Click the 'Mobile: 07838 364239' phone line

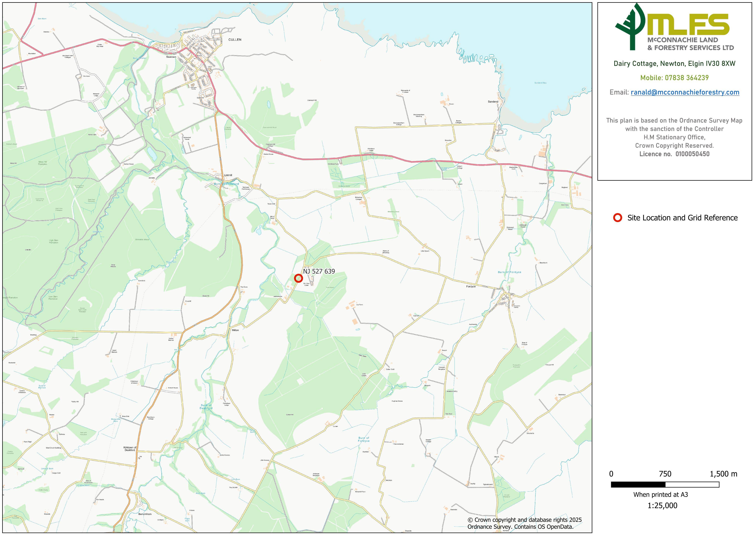(x=674, y=78)
